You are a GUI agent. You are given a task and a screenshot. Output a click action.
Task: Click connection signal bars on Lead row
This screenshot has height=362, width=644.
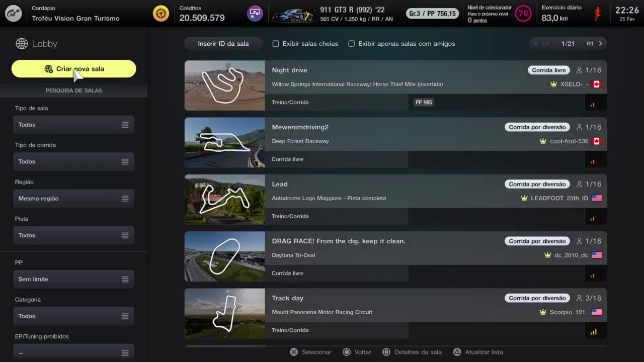pos(593,219)
